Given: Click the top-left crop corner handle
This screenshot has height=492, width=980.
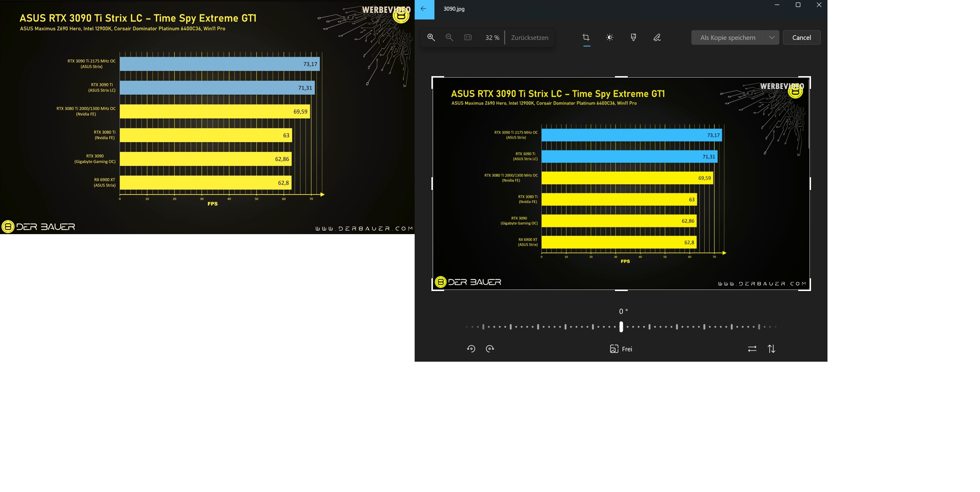Looking at the screenshot, I should pos(433,78).
